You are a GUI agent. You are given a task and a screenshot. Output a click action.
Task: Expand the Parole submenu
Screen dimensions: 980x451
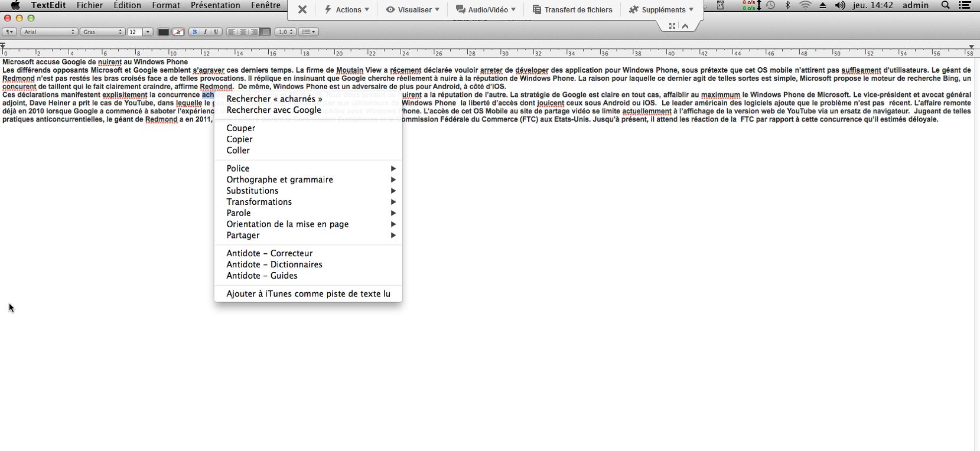308,213
